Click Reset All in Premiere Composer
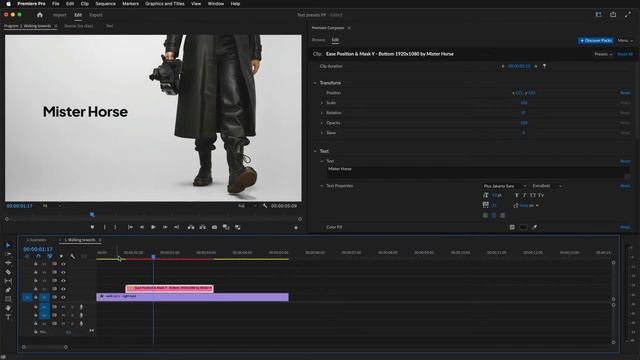Screen dimensions: 640x360 click(625, 54)
